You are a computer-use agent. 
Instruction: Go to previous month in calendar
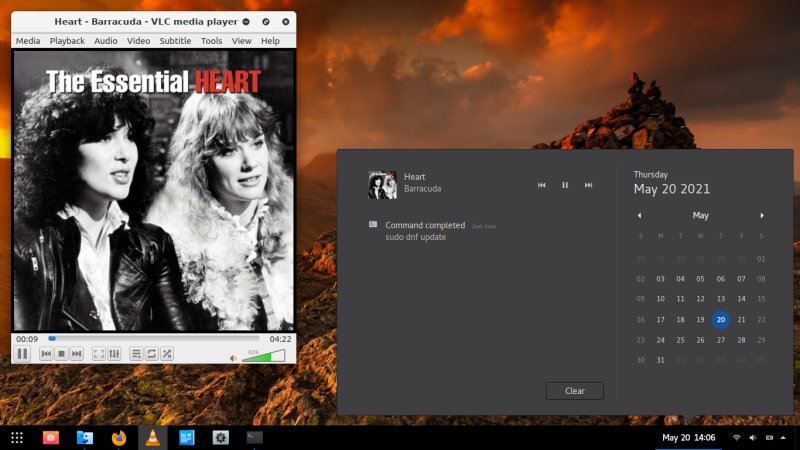639,215
